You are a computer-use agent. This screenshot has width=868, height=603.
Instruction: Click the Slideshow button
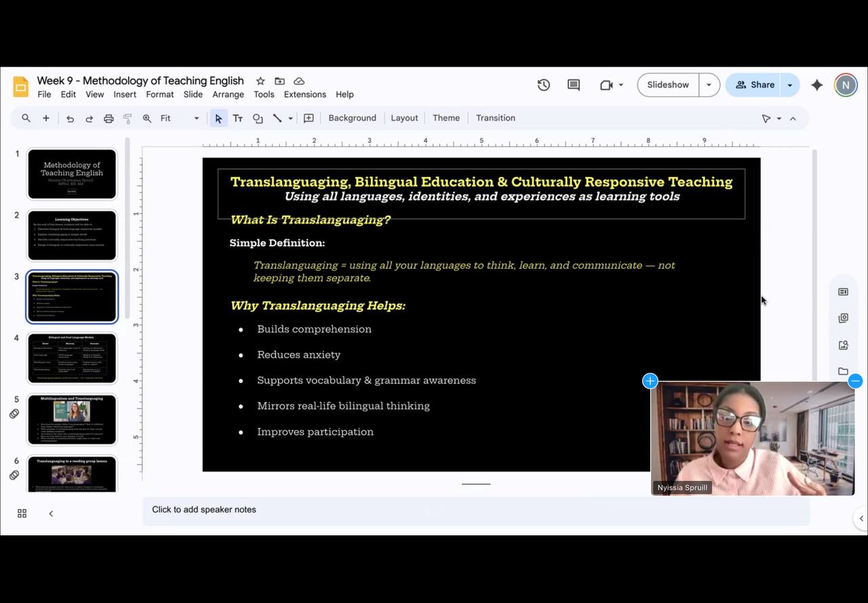pos(668,85)
